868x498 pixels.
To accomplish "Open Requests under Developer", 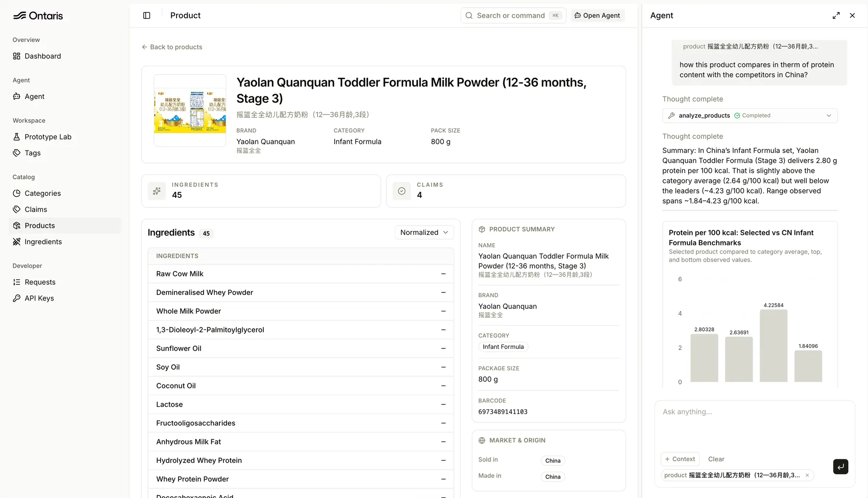I will [x=65, y=282].
